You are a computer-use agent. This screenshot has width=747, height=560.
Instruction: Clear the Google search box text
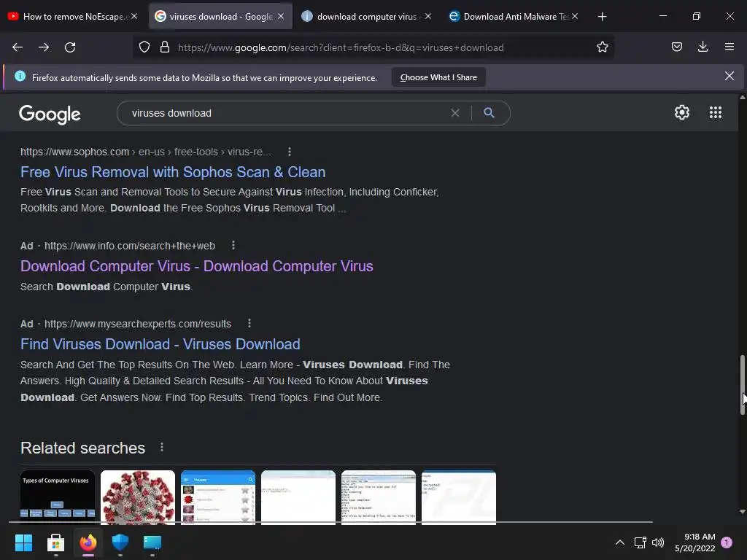tap(455, 113)
